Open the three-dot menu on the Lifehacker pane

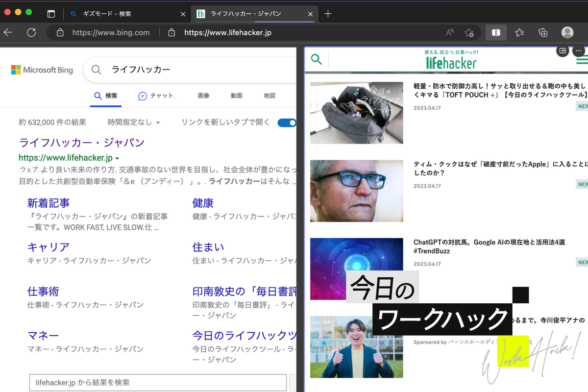point(578,50)
